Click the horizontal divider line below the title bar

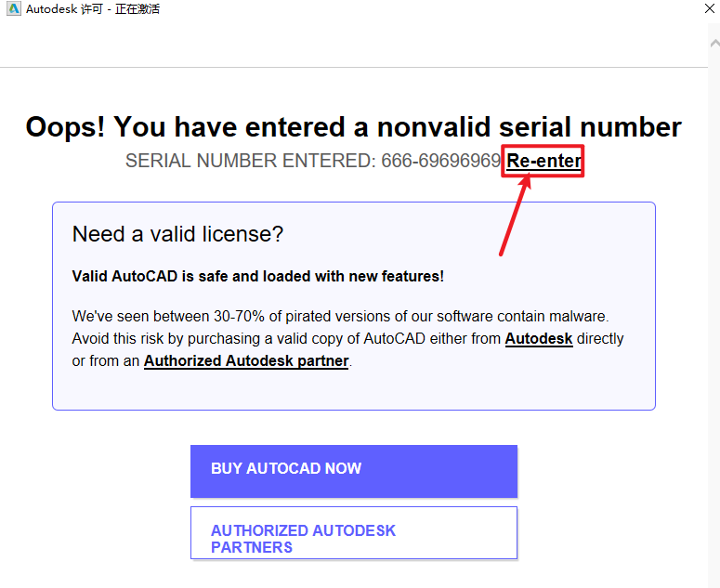[353, 67]
